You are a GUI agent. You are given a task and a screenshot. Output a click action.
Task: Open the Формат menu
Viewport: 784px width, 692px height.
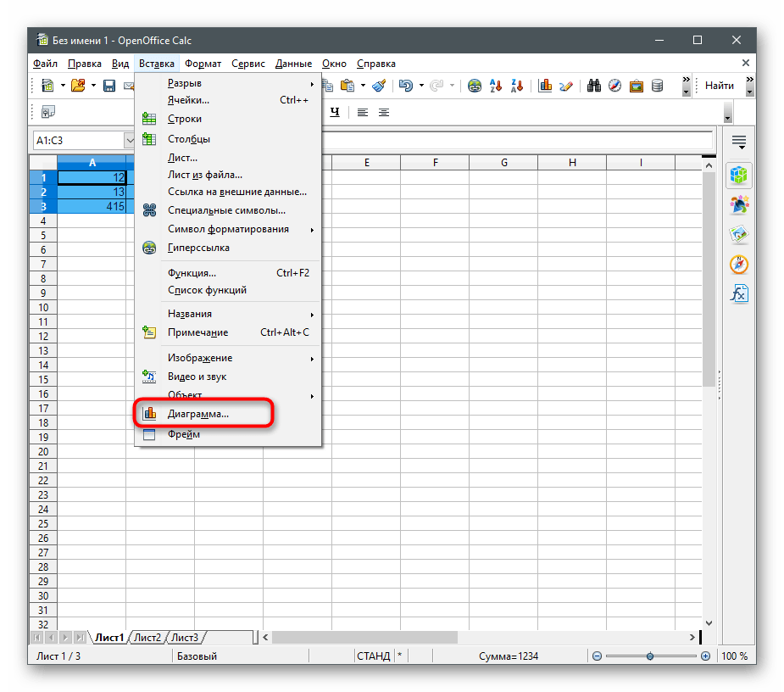203,64
